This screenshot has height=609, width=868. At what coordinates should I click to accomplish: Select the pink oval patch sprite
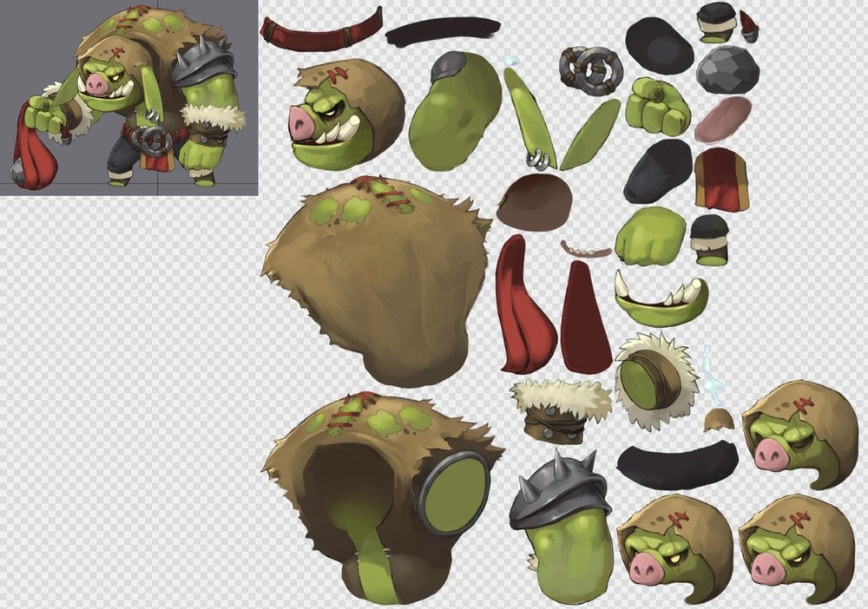pos(722,119)
